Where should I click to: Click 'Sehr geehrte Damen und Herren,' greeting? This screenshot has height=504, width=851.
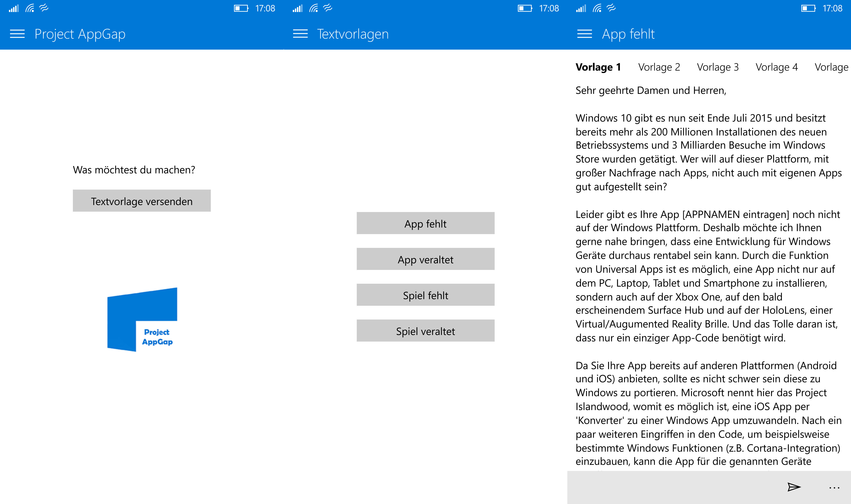click(651, 90)
